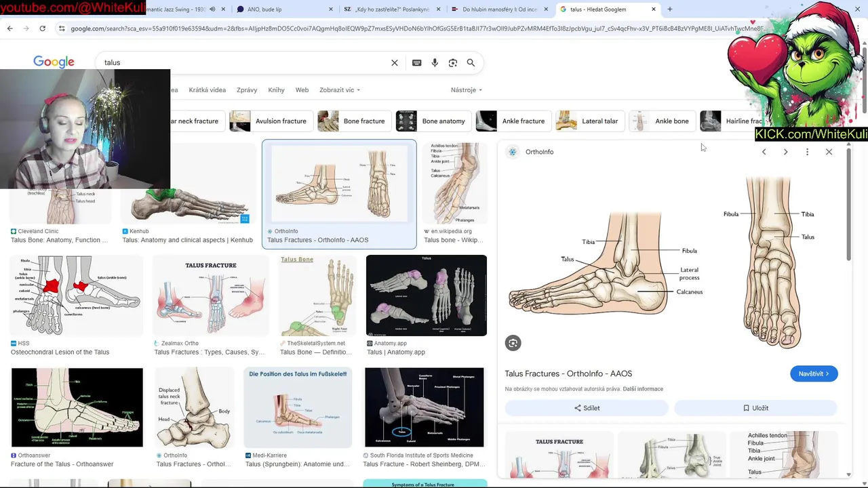
Task: Start voice search with the microphone icon
Action: [x=435, y=62]
